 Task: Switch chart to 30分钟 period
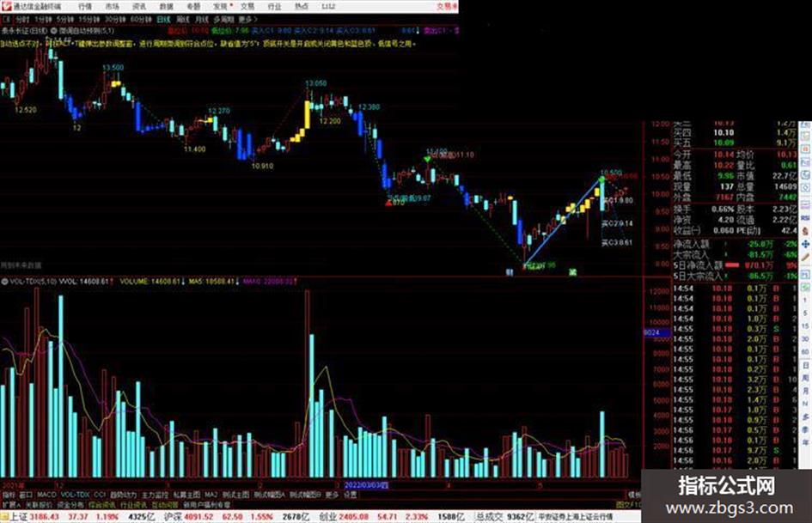[115, 19]
